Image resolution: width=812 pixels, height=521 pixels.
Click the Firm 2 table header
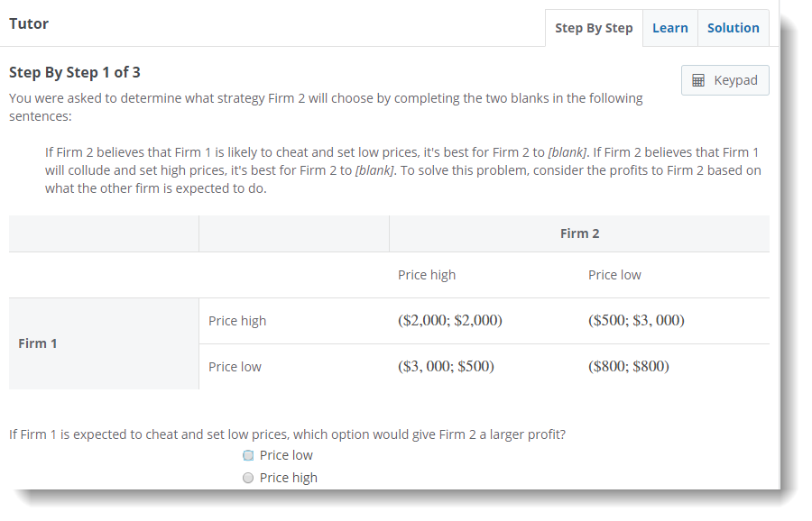[x=579, y=233]
